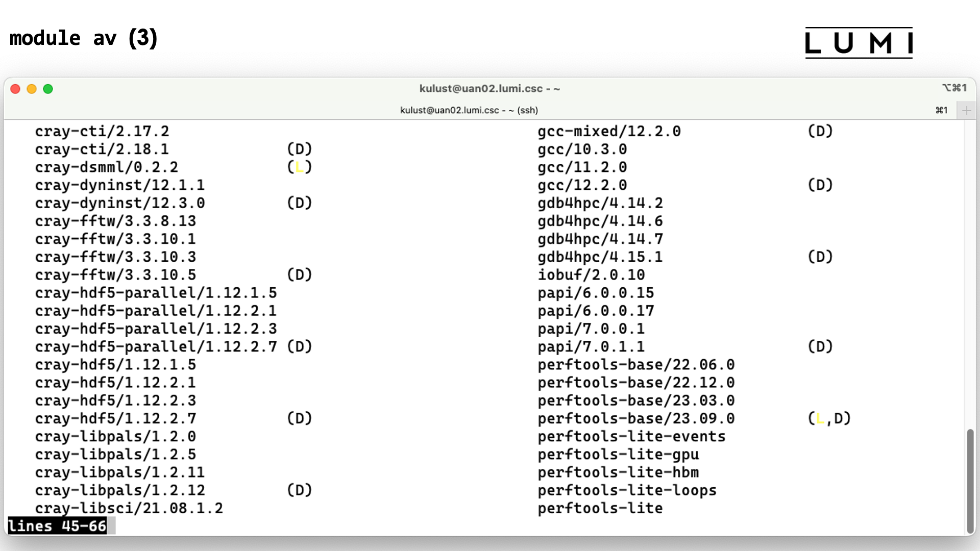The height and width of the screenshot is (551, 980).
Task: Select text 'cray-libpals/1.2.12'
Action: pos(120,490)
